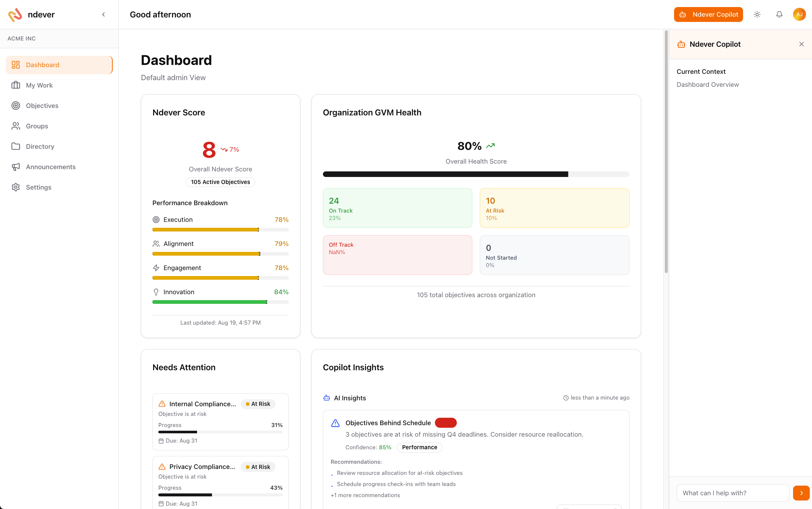
Task: Click warning icon on Internal Compliance card
Action: click(162, 404)
